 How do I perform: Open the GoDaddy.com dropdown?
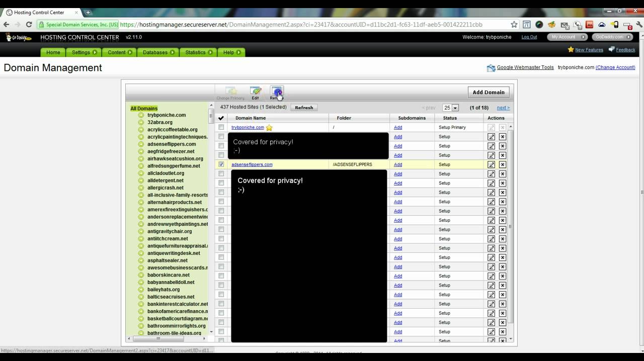pyautogui.click(x=612, y=37)
